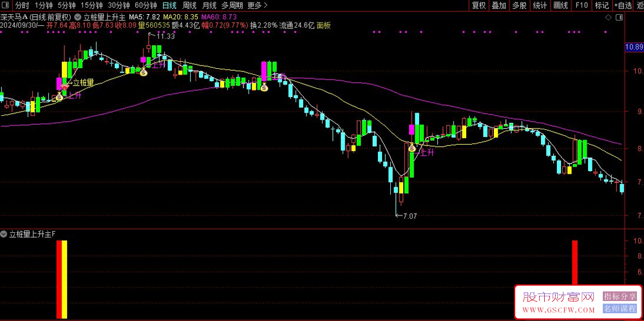This screenshot has width=644, height=321.
Task: Click the red signal bar above the watermark
Action: tap(575, 262)
